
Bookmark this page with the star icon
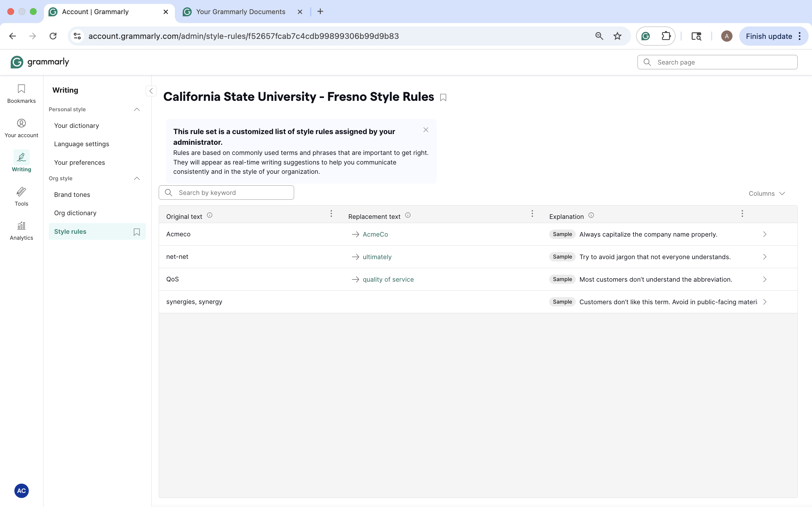[617, 36]
